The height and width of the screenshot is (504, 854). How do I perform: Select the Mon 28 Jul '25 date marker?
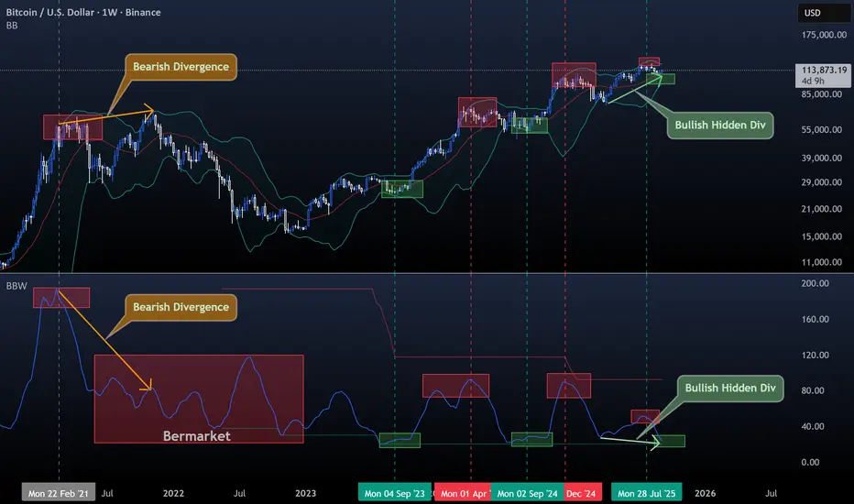pyautogui.click(x=647, y=493)
